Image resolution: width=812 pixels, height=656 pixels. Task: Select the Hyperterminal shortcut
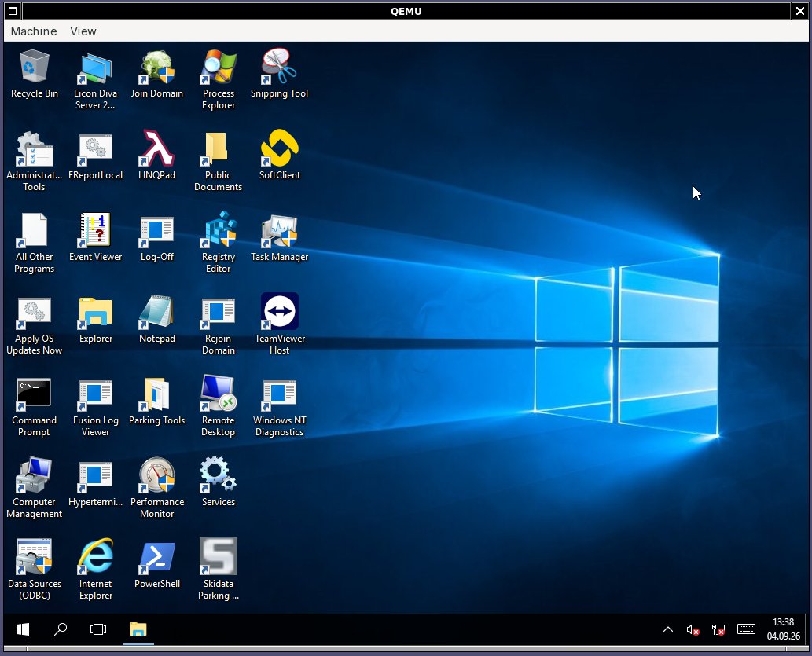95,482
